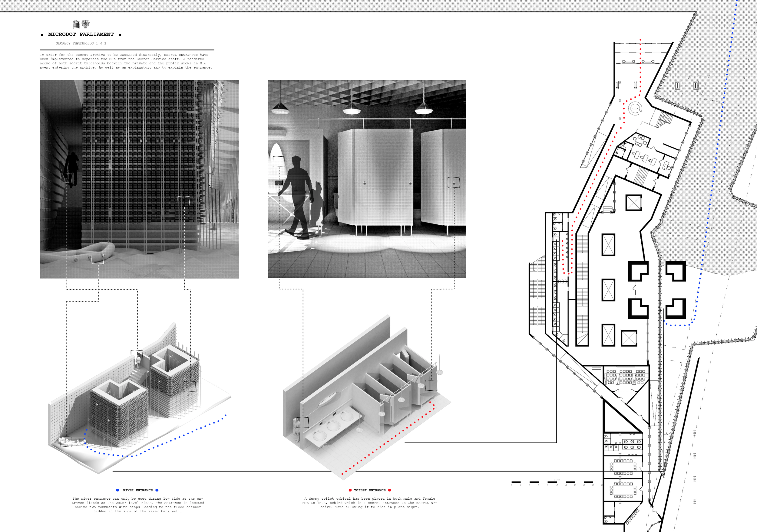Click the MICRODOT PARLIAMENT title
757x532 pixels.
tap(81, 34)
